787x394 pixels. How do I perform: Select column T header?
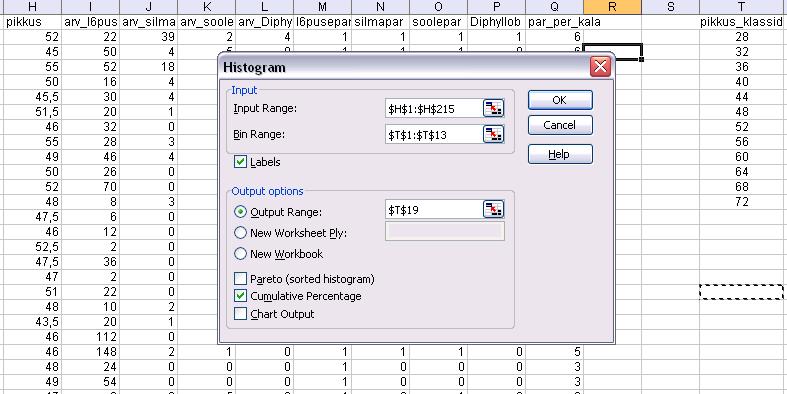pyautogui.click(x=741, y=7)
